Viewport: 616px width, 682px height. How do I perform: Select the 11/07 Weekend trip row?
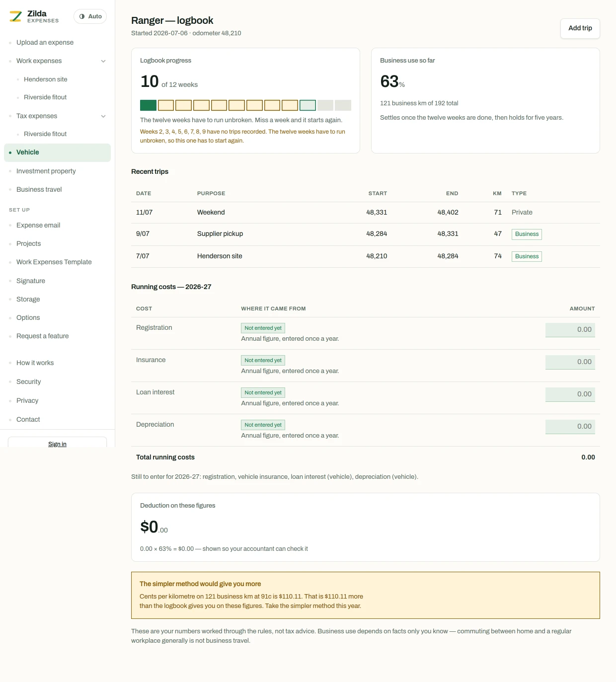(365, 213)
